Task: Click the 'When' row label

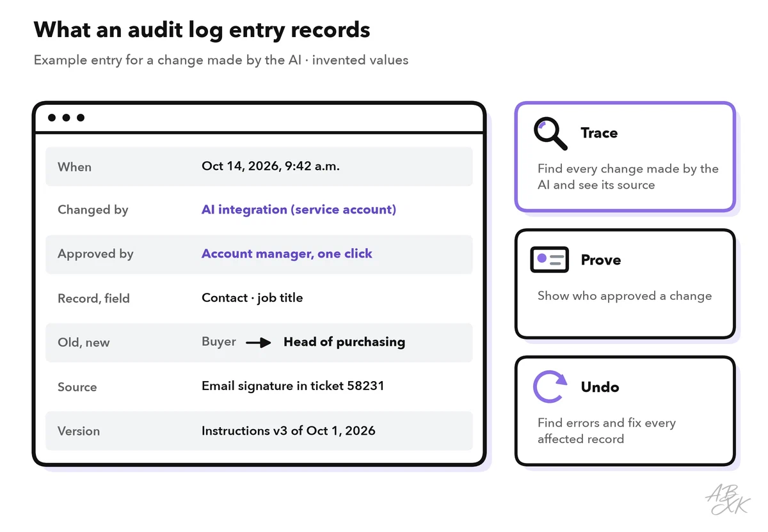Action: pyautogui.click(x=74, y=167)
